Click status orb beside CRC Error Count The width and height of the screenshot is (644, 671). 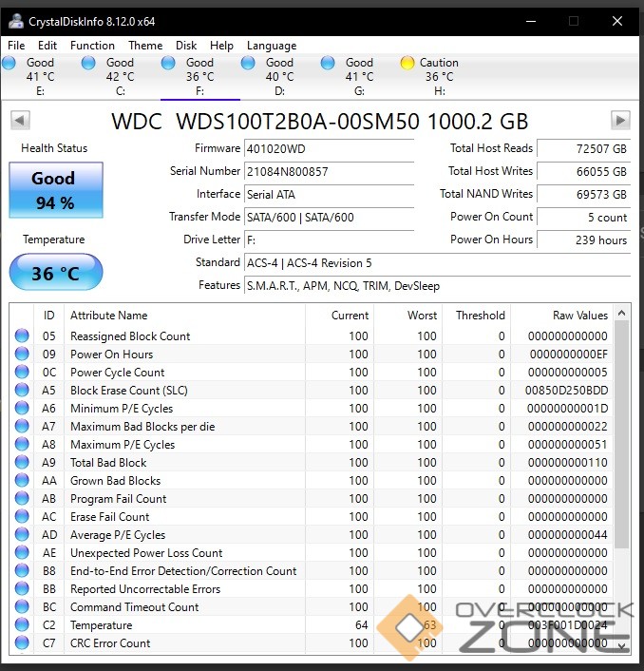tap(22, 643)
